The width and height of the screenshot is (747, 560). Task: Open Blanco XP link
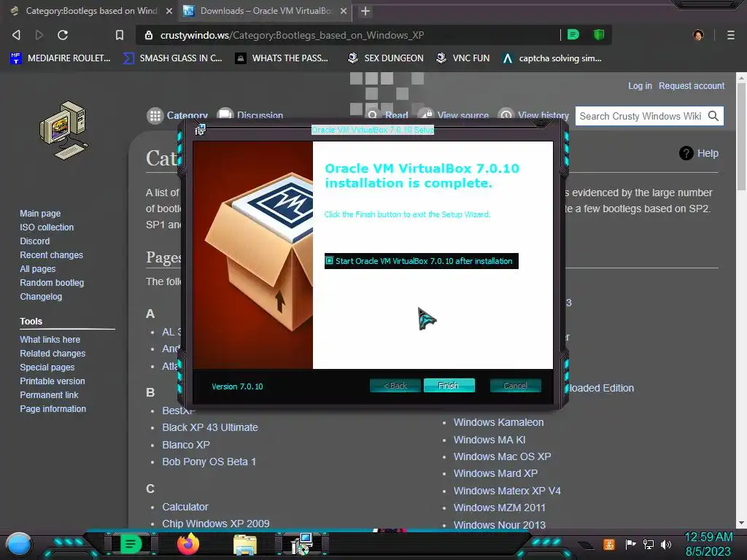(186, 444)
